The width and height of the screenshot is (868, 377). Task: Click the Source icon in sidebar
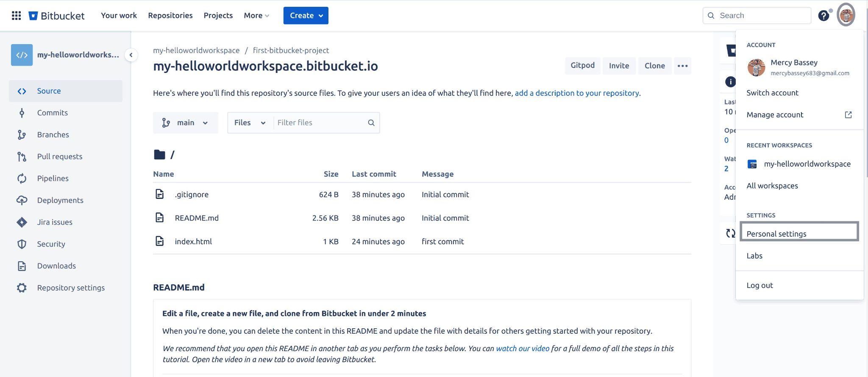[22, 91]
